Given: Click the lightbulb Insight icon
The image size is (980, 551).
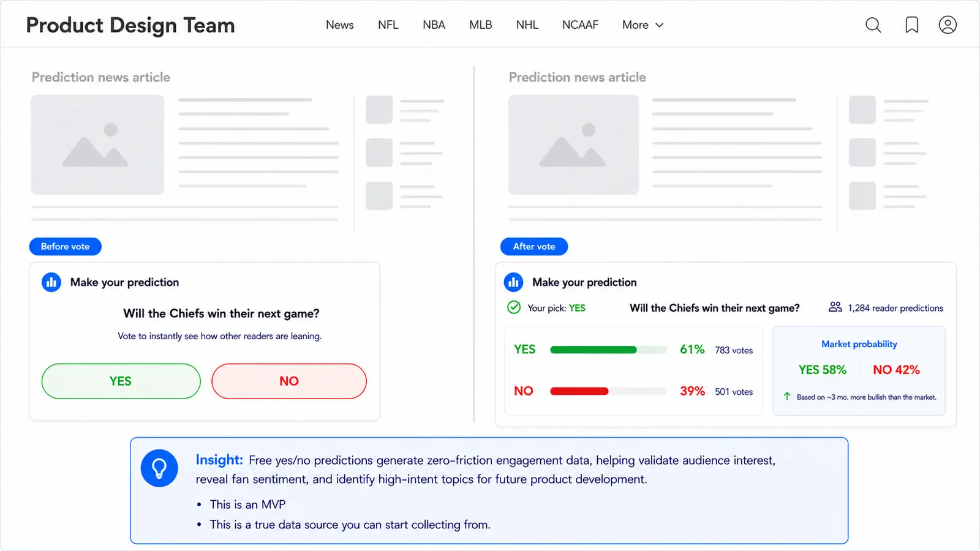Looking at the screenshot, I should click(159, 468).
